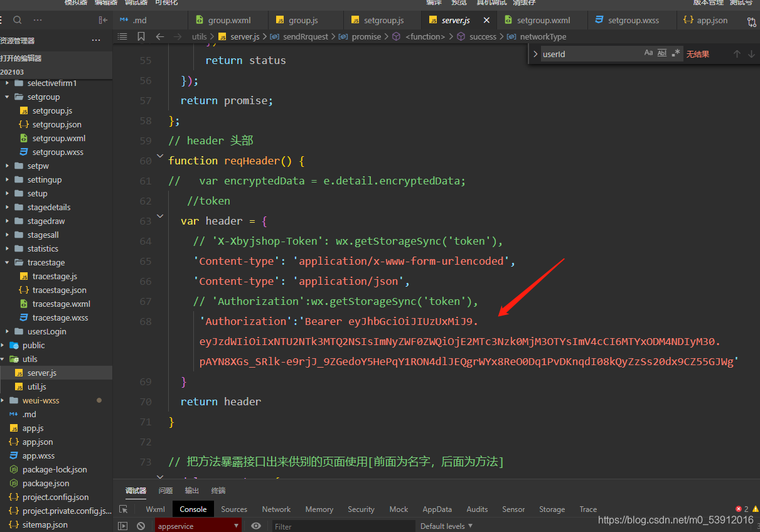The image size is (760, 532).
Task: Switch to the Security debugger tab
Action: pos(361,509)
